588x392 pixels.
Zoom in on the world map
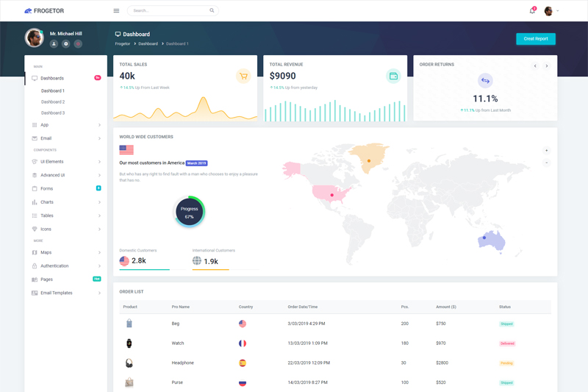click(x=546, y=151)
